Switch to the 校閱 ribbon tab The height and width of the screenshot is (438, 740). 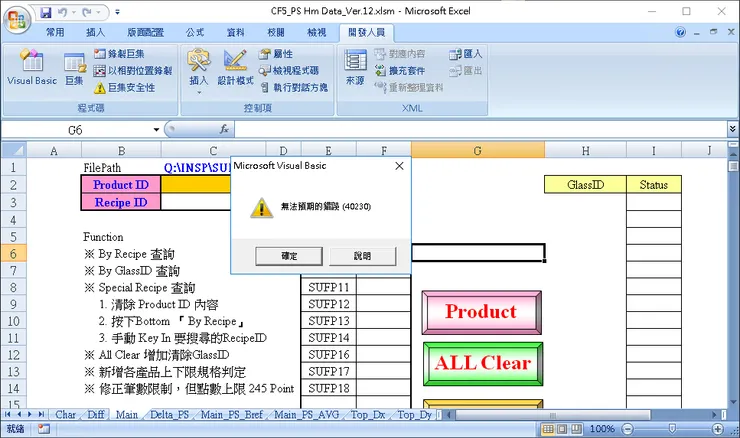(276, 32)
